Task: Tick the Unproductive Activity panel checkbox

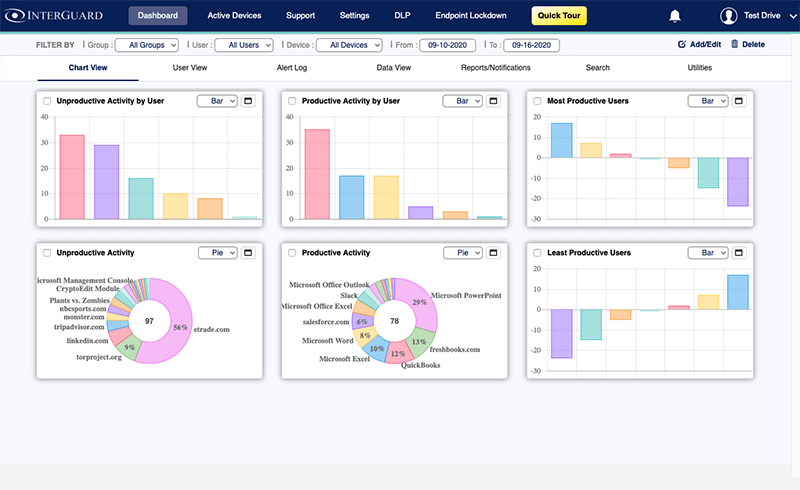Action: tap(47, 253)
